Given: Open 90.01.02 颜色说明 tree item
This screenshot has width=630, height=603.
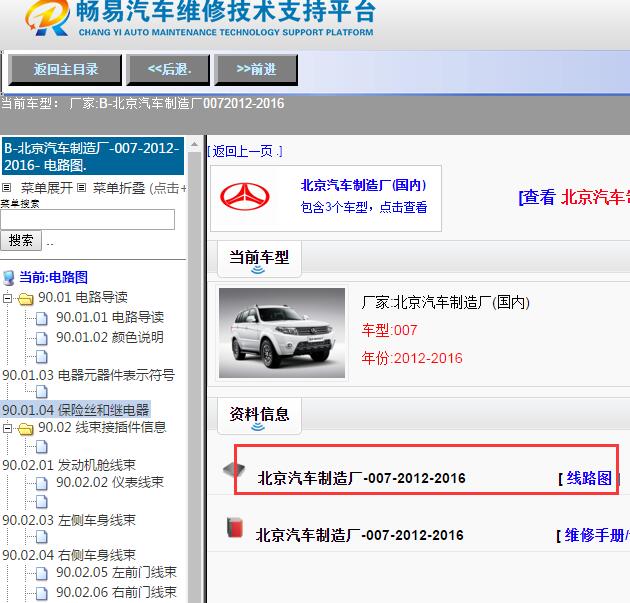Looking at the screenshot, I should (110, 337).
